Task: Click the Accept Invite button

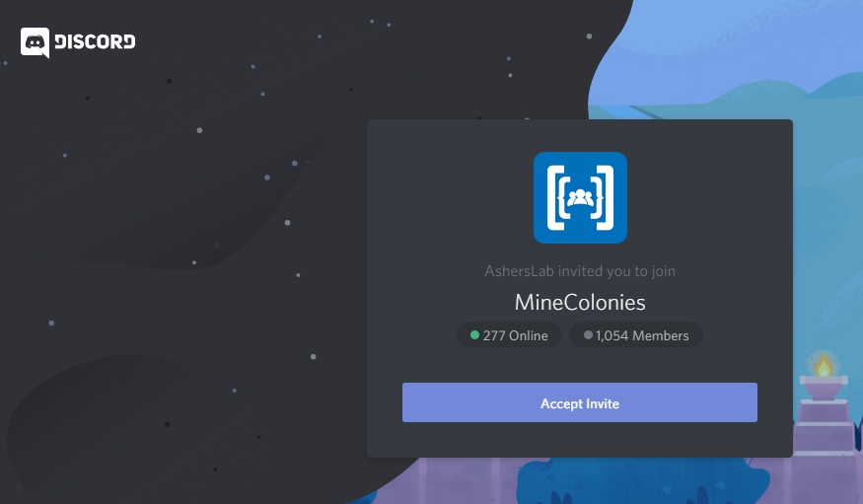Action: (x=580, y=402)
